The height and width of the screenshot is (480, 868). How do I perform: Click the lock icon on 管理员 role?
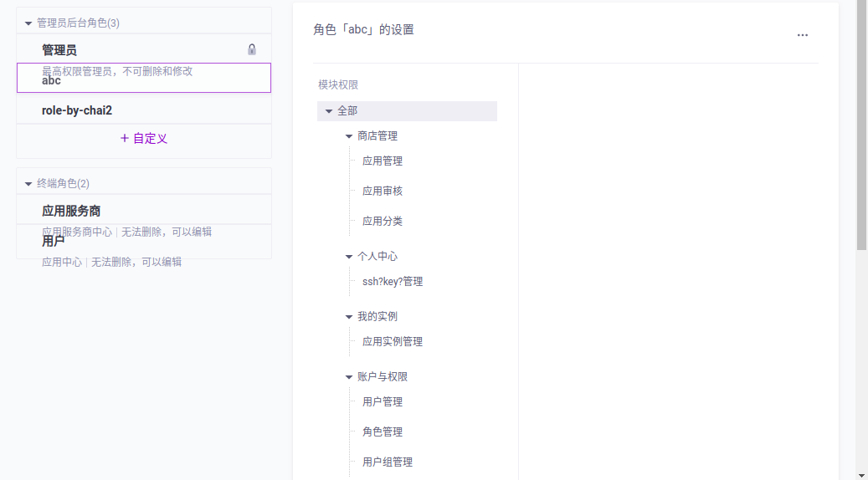click(252, 49)
